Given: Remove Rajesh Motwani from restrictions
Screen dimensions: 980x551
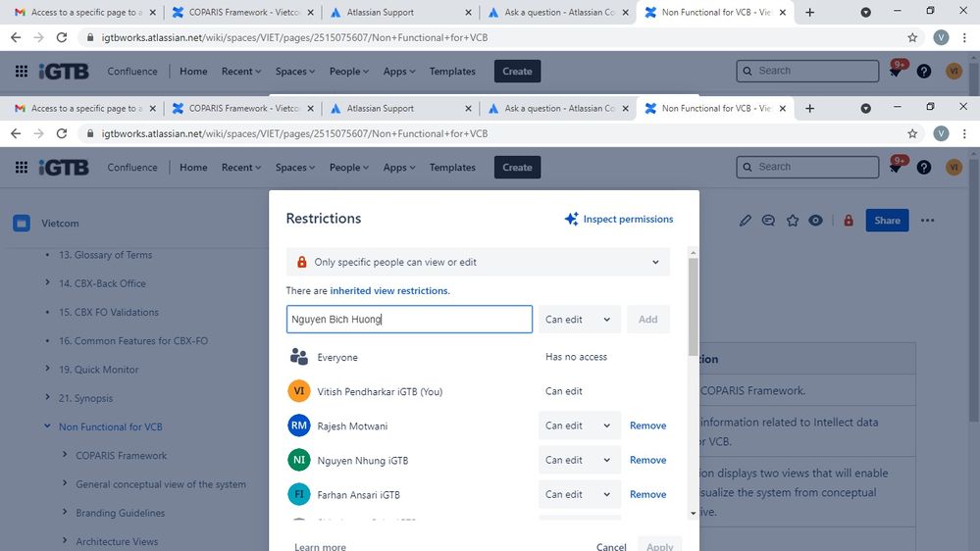Looking at the screenshot, I should [x=647, y=426].
